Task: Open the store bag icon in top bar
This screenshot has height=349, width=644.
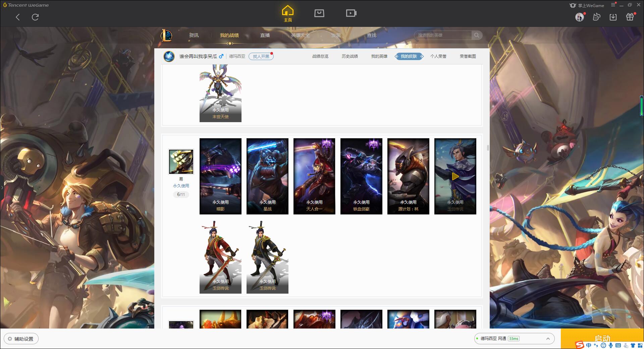Action: coord(319,13)
